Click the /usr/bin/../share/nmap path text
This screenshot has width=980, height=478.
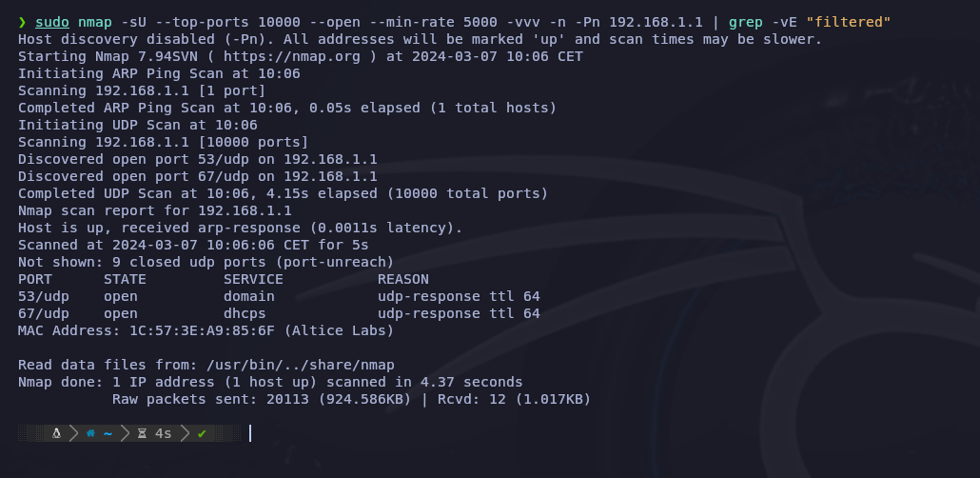(x=301, y=365)
